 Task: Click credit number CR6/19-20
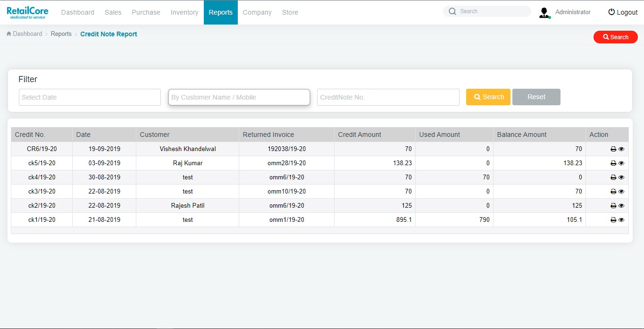(42, 149)
